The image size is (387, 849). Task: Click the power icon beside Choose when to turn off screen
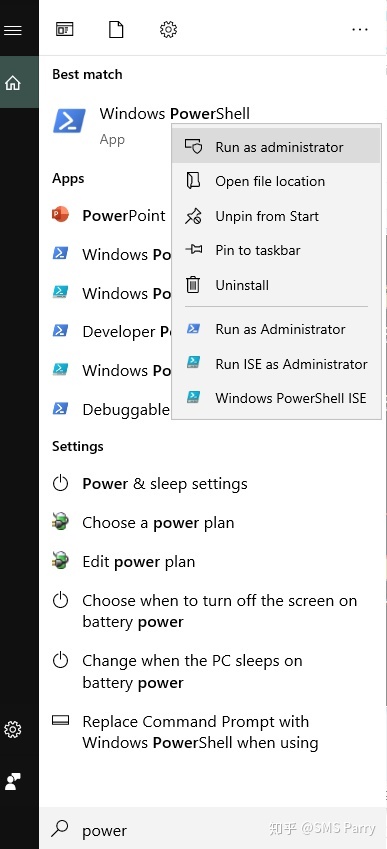click(x=60, y=600)
